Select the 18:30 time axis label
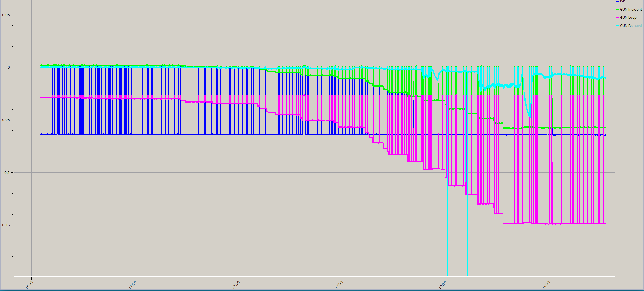The height and width of the screenshot is (291, 644). (x=546, y=284)
